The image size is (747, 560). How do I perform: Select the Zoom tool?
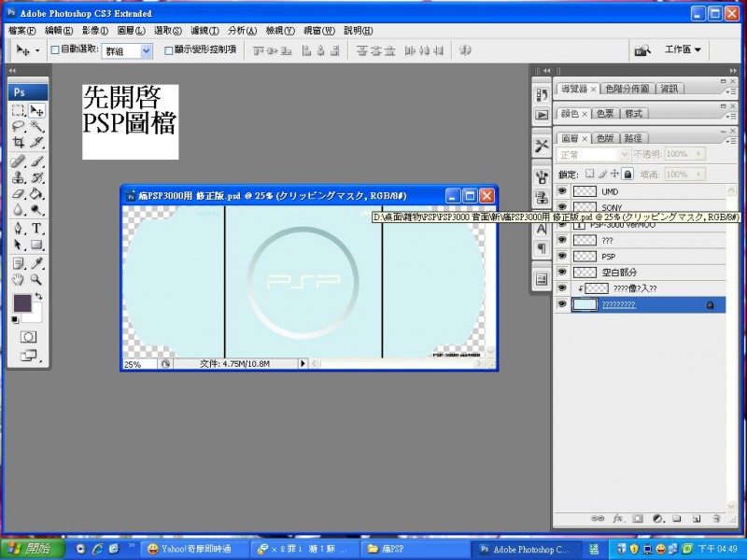click(x=36, y=279)
